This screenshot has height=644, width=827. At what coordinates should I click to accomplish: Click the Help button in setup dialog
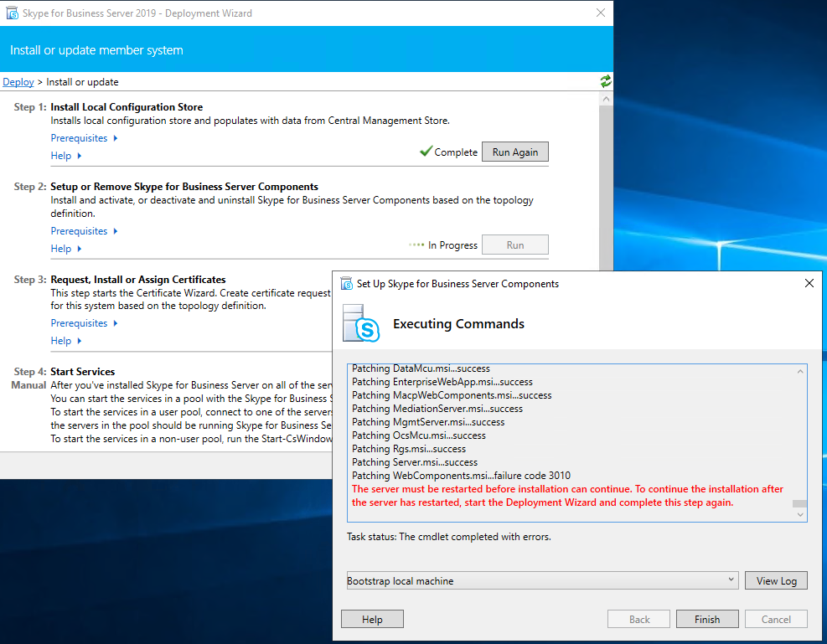372,620
